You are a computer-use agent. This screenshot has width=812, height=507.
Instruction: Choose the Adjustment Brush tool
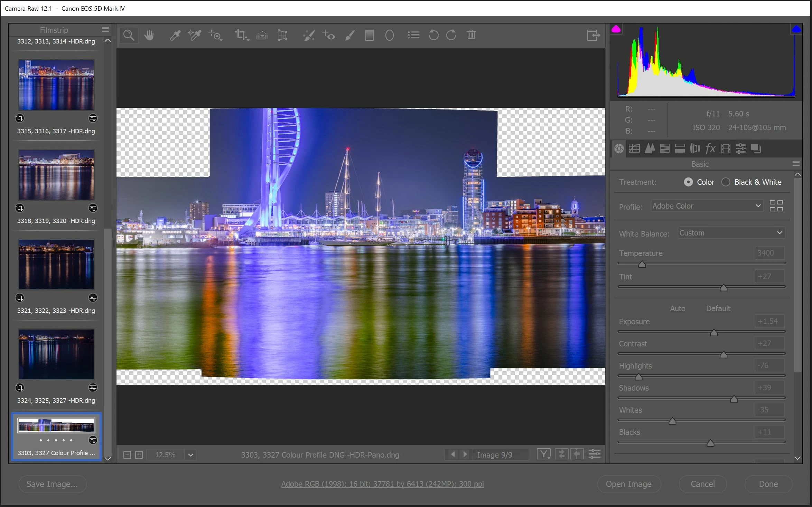[349, 35]
